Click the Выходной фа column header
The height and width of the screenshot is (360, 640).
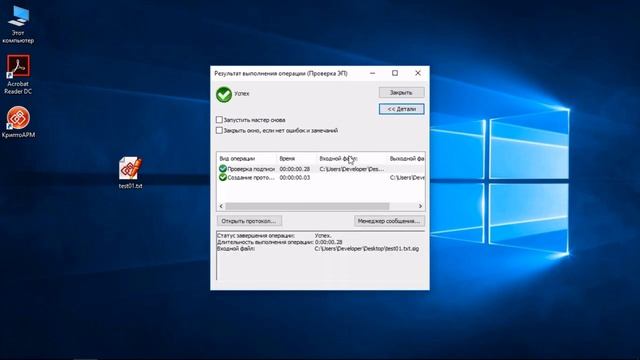tap(406, 158)
